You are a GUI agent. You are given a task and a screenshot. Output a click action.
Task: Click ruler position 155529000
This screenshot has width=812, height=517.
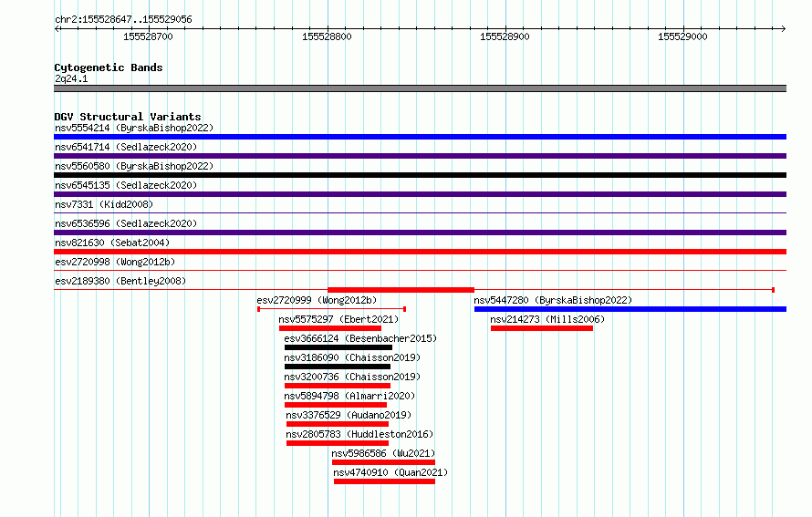tap(682, 36)
